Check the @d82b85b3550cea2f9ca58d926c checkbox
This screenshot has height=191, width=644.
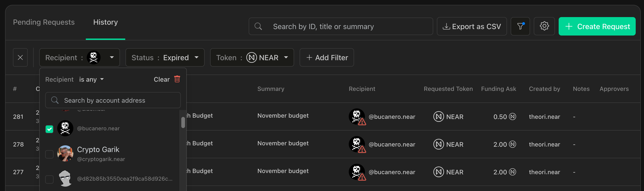[49, 179]
